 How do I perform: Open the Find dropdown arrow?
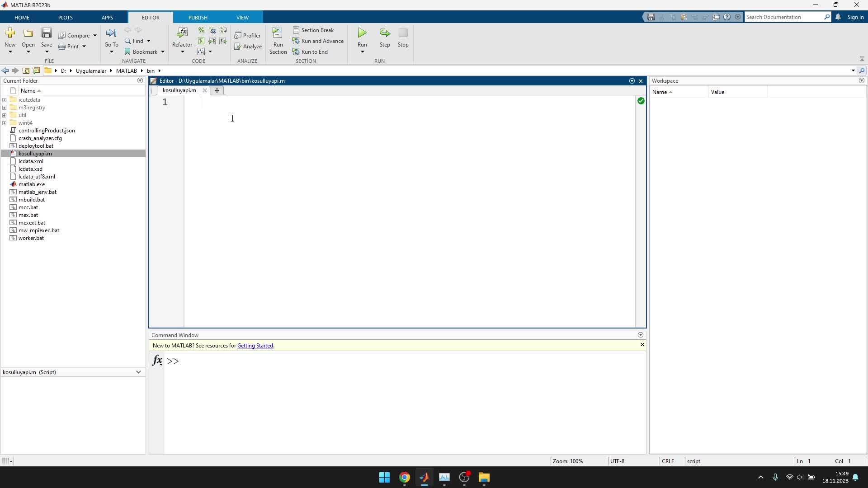click(149, 41)
